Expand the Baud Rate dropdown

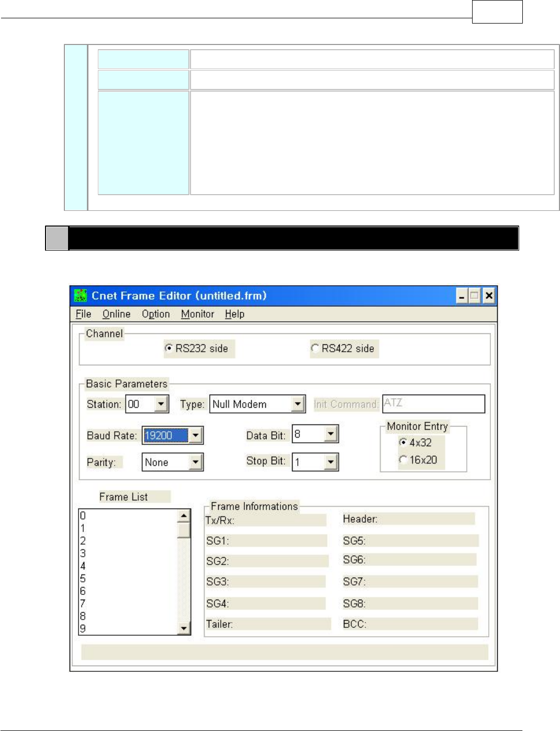(195, 435)
